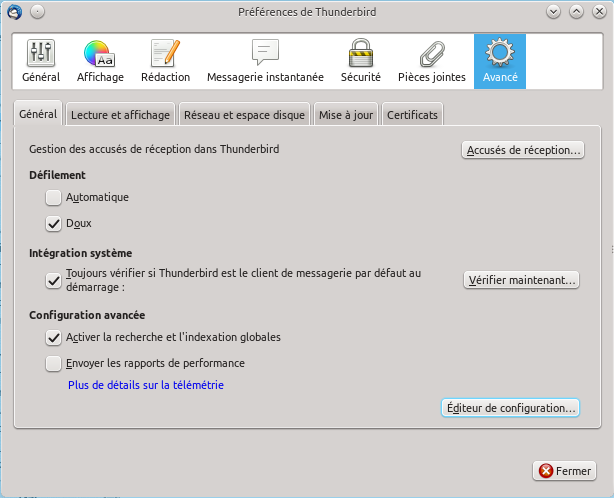Close the preferences window with X
Screen dimensions: 614x498
[x=599, y=12]
